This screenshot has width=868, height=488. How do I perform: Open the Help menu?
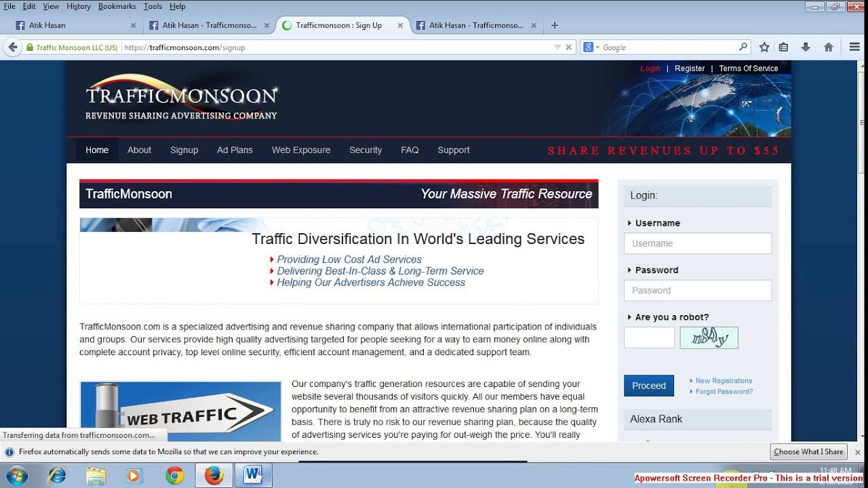[x=177, y=6]
